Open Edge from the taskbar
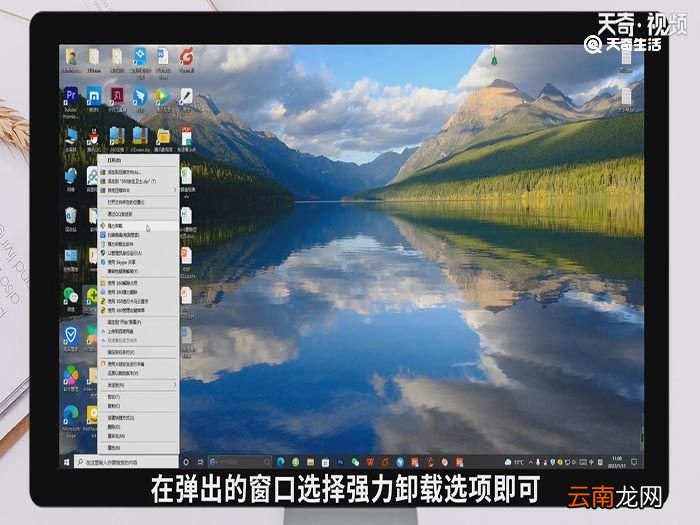Viewport: 700px width, 525px height. click(x=280, y=462)
